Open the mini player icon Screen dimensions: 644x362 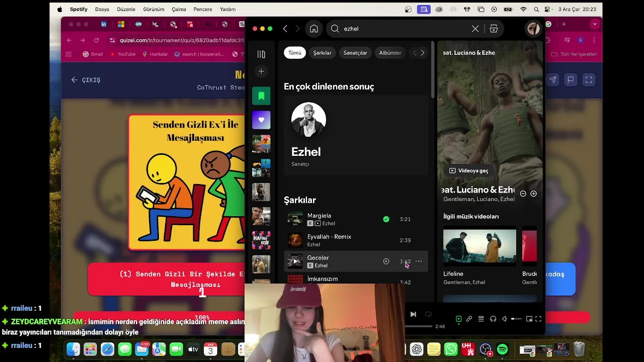(x=529, y=319)
